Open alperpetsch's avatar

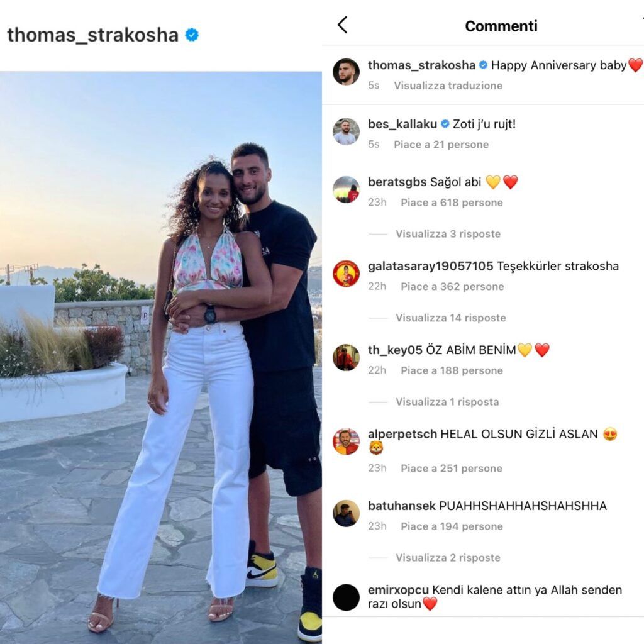coord(346,441)
